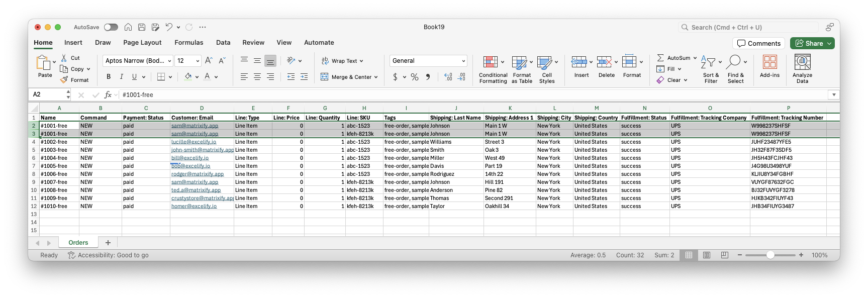Switch to Page Break Preview view
This screenshot has height=298, width=868.
pos(724,255)
